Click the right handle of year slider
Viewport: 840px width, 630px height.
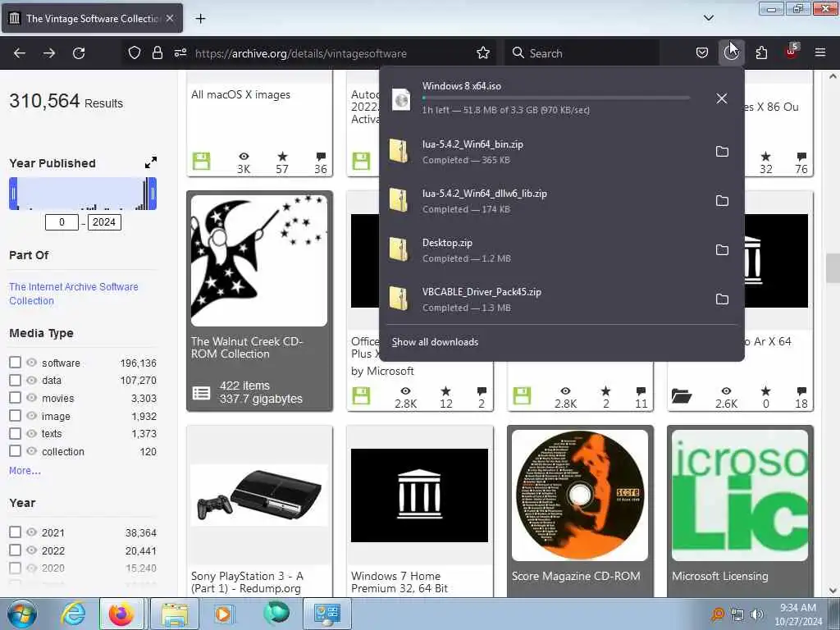153,194
